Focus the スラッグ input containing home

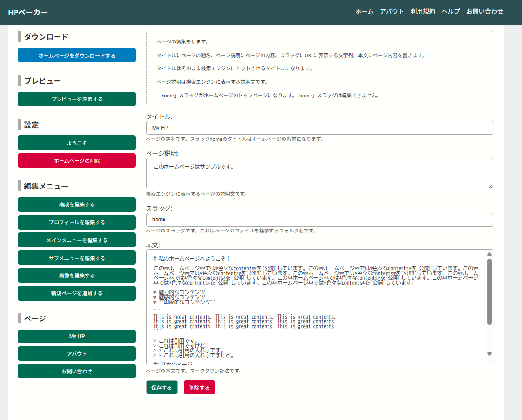[320, 219]
